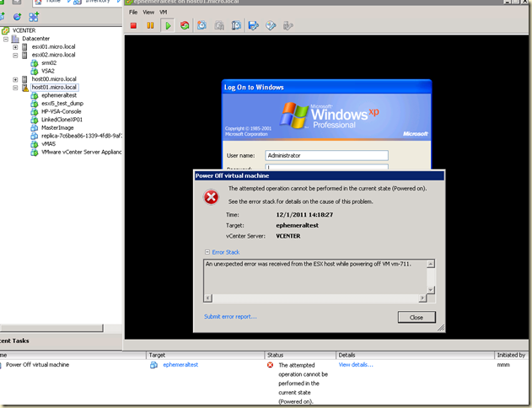Click inventory tree horizontal scrollbar

(51, 328)
